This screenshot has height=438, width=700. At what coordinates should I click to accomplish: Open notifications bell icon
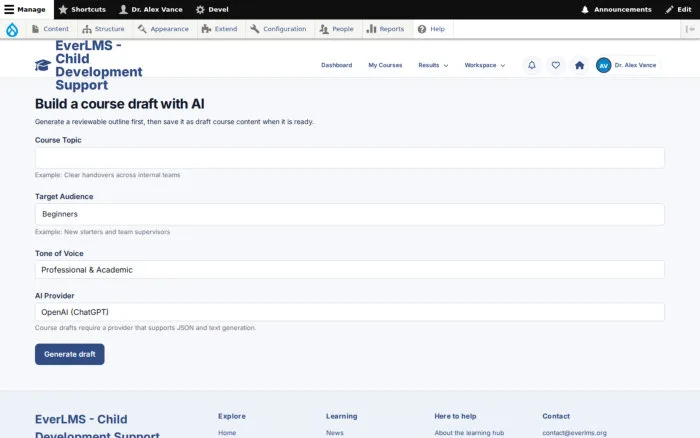[x=532, y=65]
